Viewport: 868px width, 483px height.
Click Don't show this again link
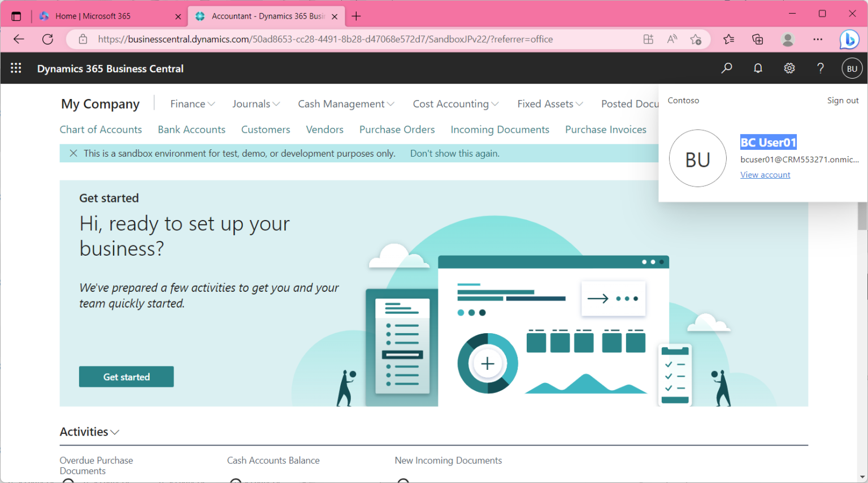click(454, 153)
